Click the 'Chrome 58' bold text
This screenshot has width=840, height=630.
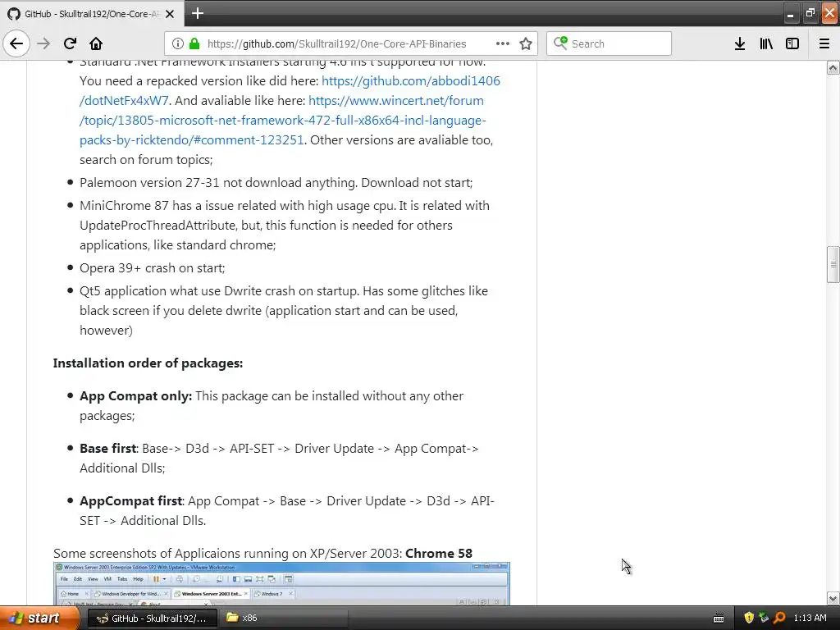(439, 554)
